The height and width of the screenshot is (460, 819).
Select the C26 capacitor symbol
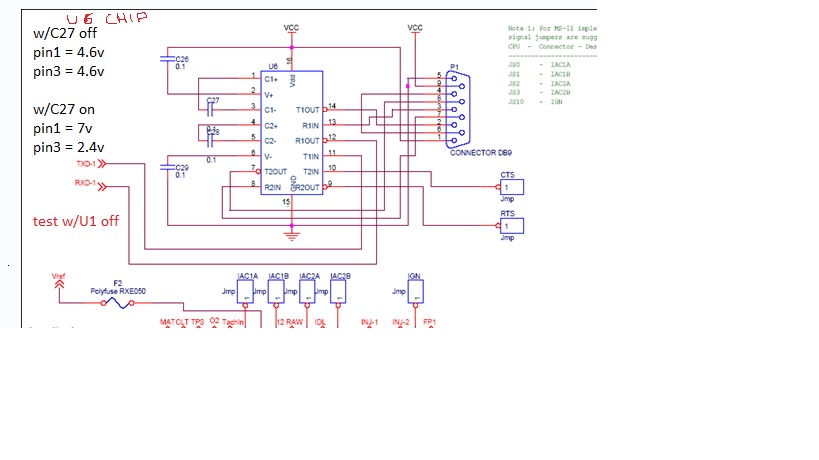(167, 59)
